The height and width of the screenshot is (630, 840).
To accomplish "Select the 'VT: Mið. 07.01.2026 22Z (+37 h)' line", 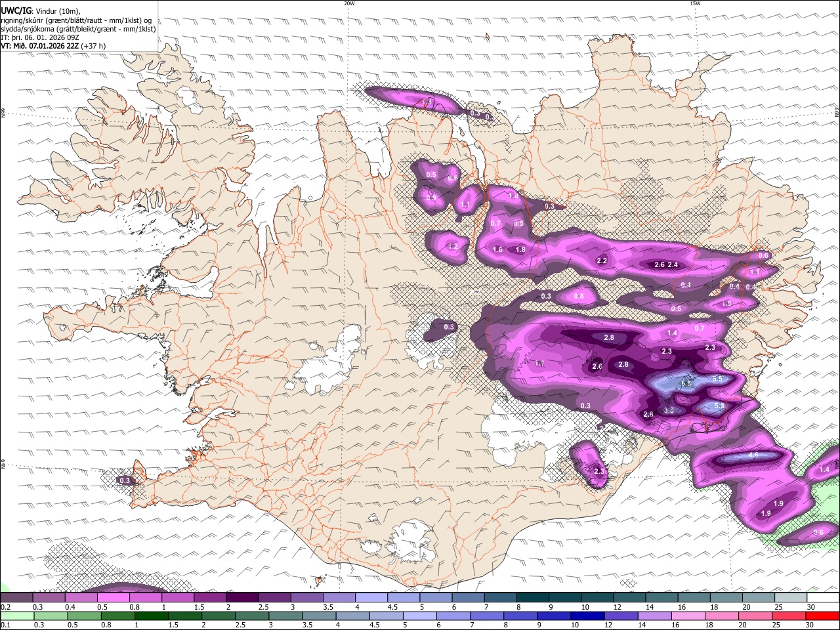I will [53, 46].
